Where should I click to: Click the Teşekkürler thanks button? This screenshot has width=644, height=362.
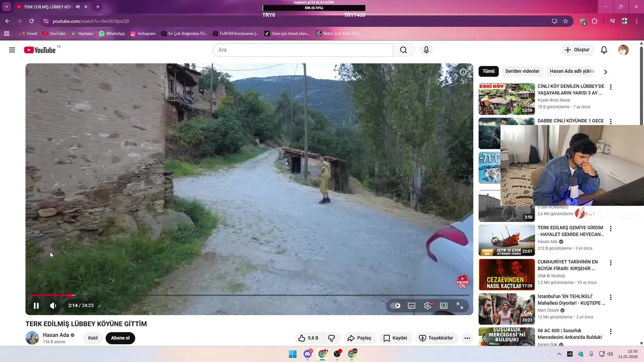click(x=436, y=338)
